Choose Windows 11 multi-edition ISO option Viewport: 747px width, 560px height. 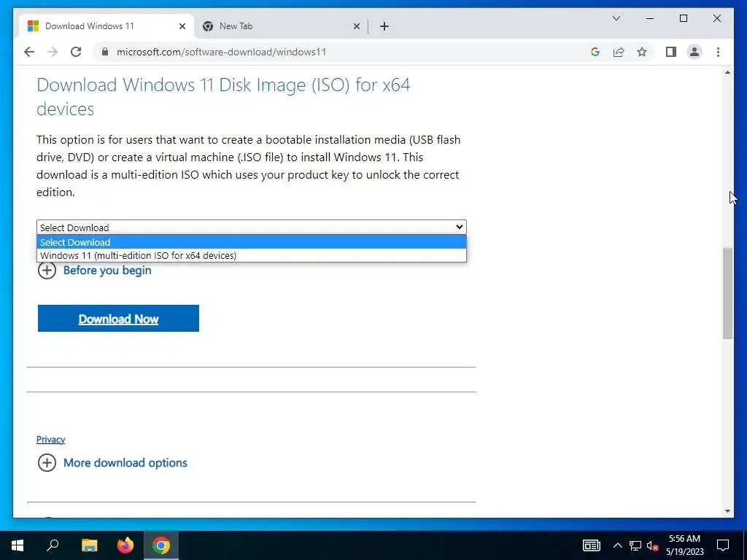[x=252, y=255]
